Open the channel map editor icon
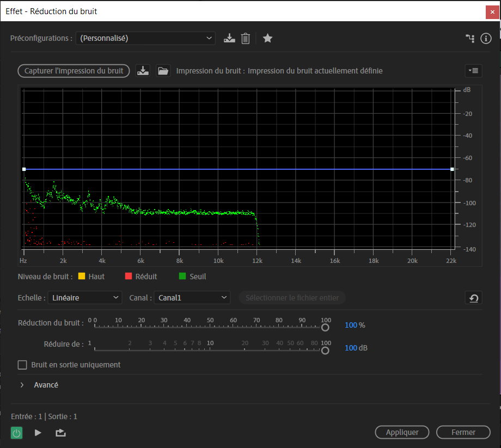This screenshot has height=448, width=501. pos(470,38)
